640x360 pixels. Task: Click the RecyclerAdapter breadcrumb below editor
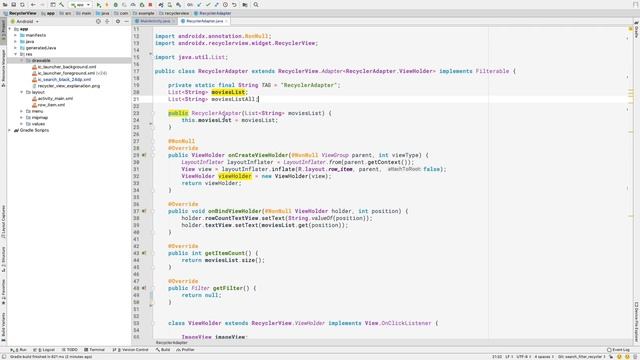point(171,343)
